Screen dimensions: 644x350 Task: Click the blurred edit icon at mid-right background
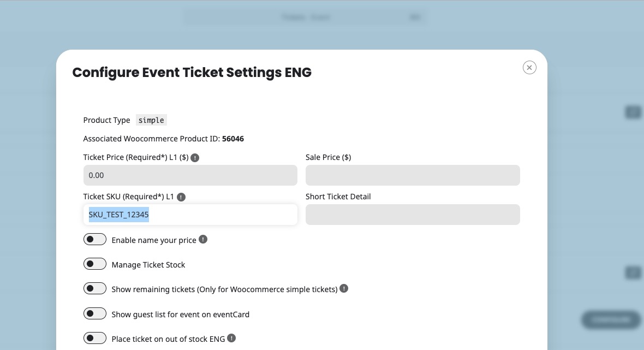(x=633, y=272)
